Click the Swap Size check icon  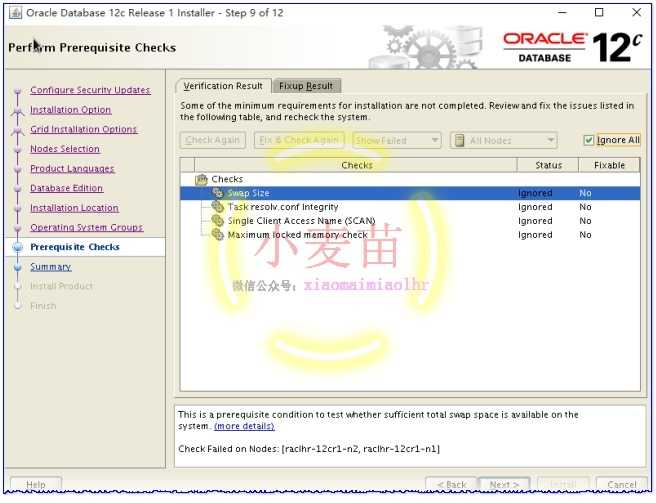(217, 193)
